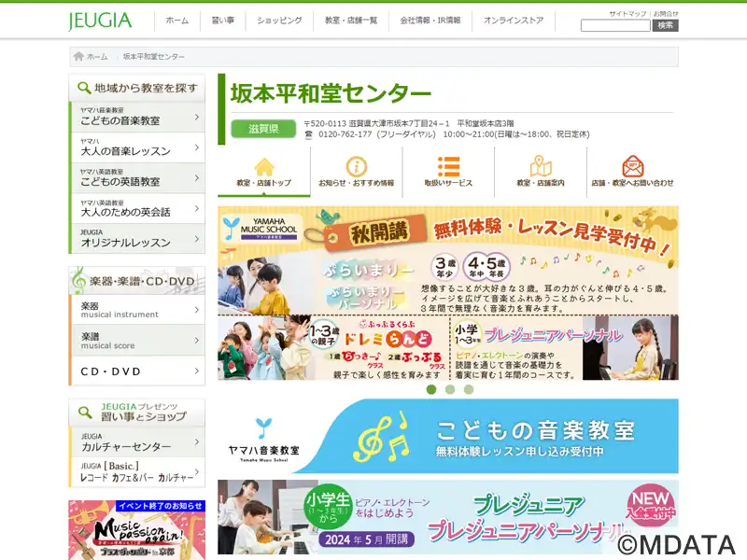Viewport: 747px width, 560px height.
Task: Open JEUGIA [Basic.] レコード カフェ&バー link
Action: (137, 472)
